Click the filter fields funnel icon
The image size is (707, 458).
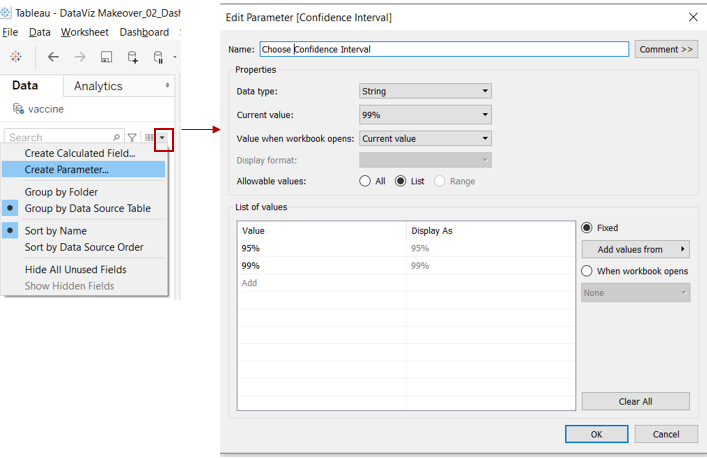click(x=132, y=137)
